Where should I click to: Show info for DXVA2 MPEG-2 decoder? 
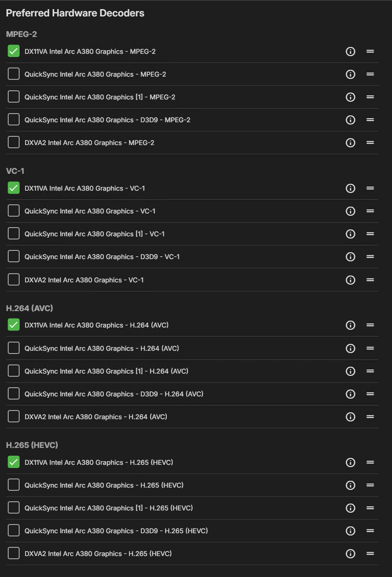tap(350, 143)
